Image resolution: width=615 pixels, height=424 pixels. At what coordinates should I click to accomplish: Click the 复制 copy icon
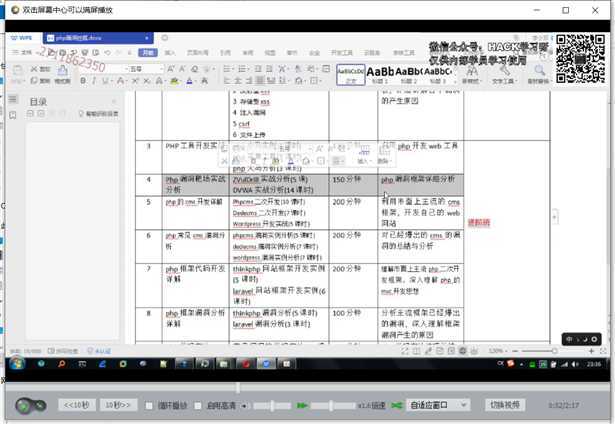(40, 81)
